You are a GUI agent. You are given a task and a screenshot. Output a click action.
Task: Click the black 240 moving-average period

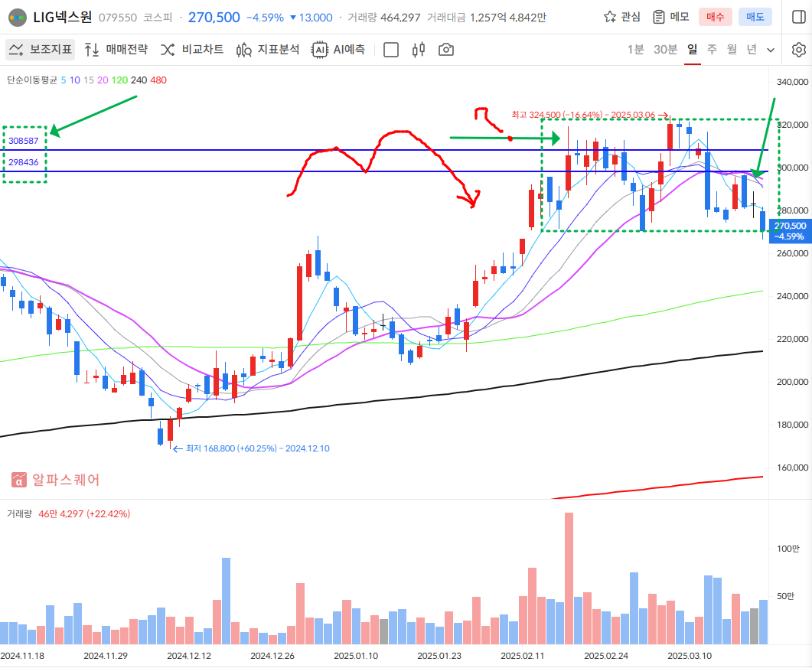[x=139, y=80]
